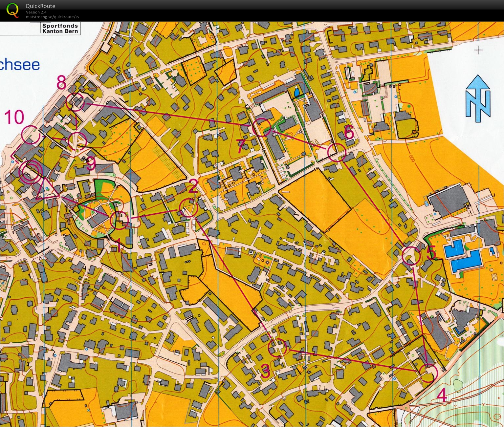Click the registration cross mark at top right
Image resolution: width=504 pixels, height=427 pixels.
pyautogui.click(x=478, y=50)
